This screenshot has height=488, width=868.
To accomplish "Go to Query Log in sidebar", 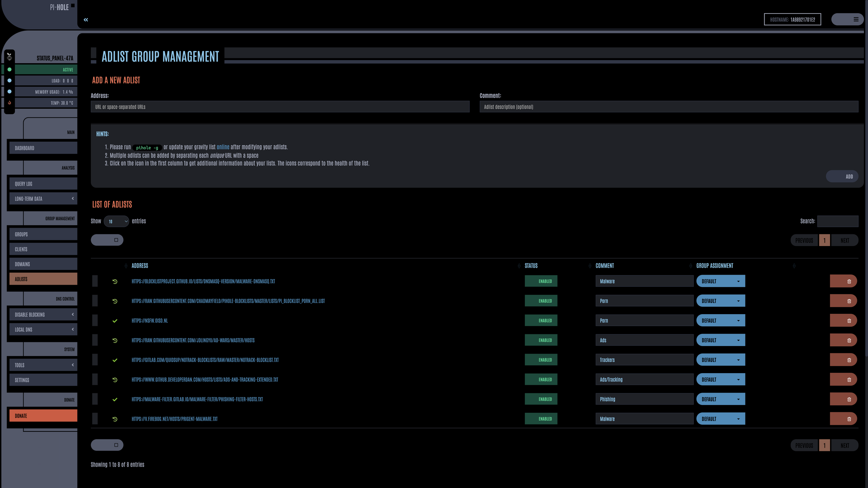I will [x=43, y=184].
